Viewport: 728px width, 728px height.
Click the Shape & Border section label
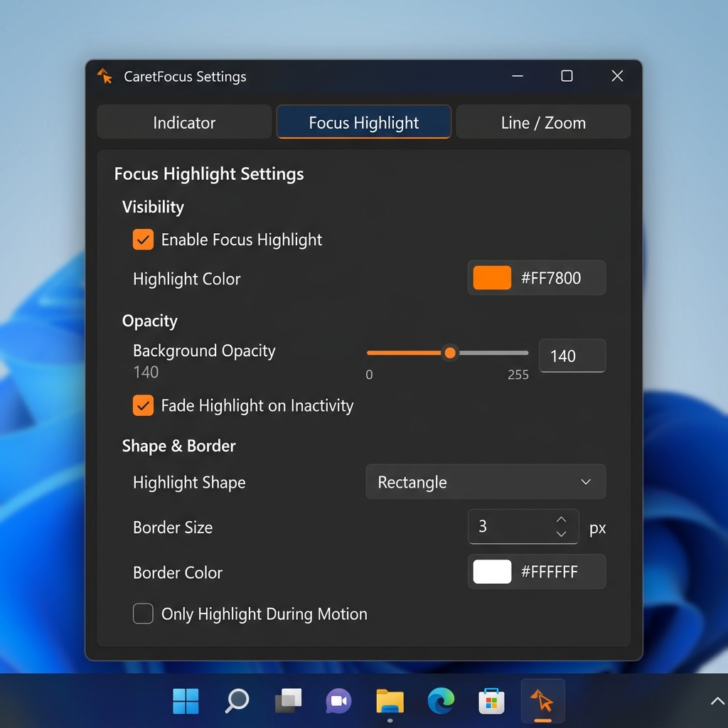point(178,446)
